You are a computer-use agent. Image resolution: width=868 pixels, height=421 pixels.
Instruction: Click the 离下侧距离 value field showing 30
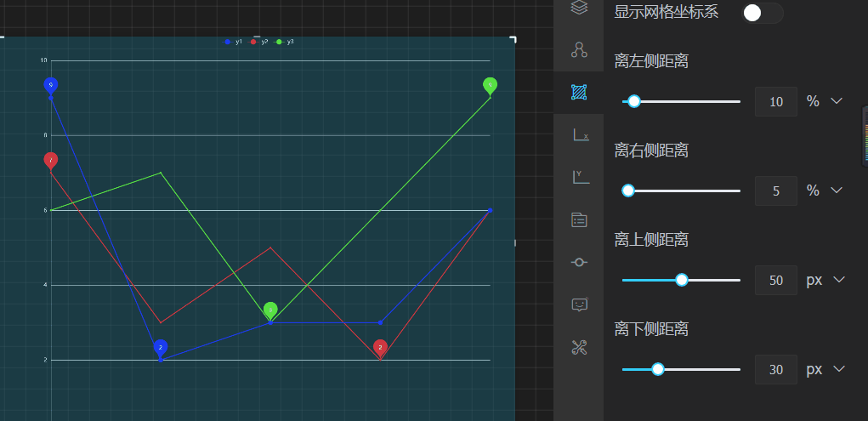tap(776, 369)
